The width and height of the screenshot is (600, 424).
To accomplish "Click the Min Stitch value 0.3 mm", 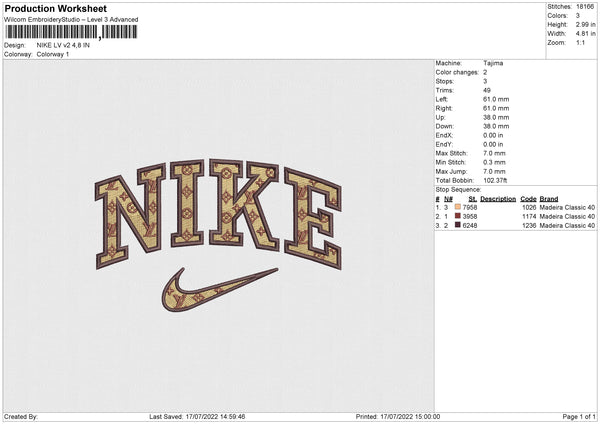I will click(494, 163).
